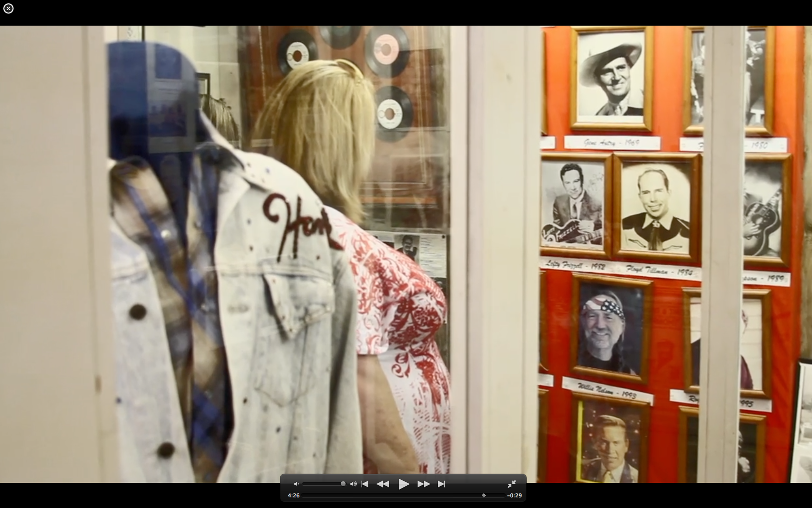Viewport: 812px width, 508px height.
Task: Click the elapsed time label 4:26
Action: (293, 495)
